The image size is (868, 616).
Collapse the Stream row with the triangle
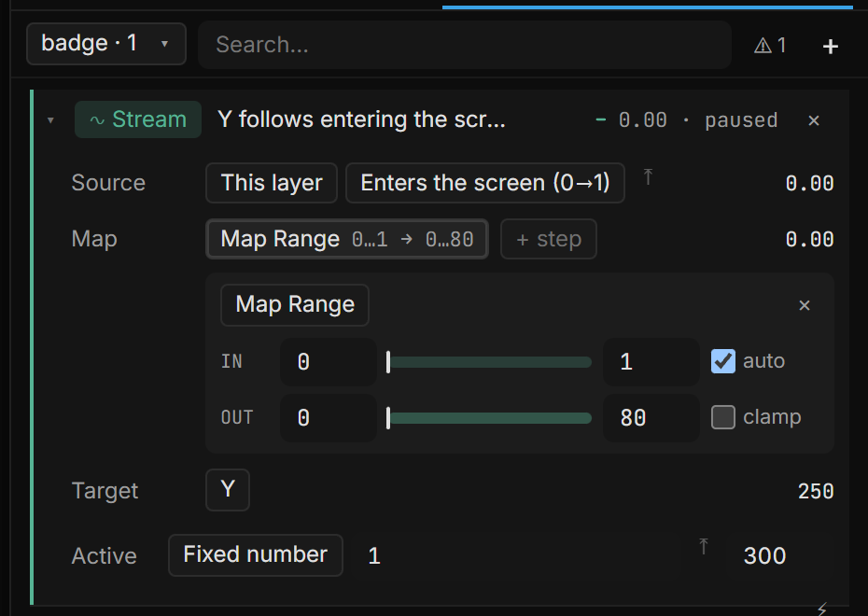(x=50, y=120)
